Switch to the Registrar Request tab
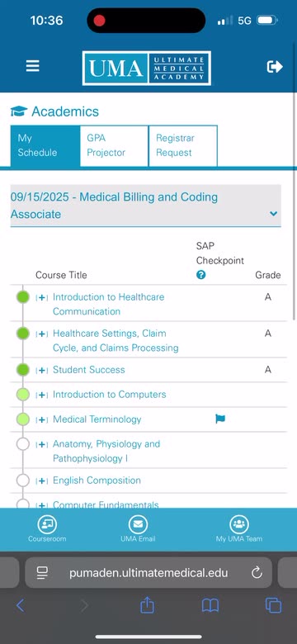The image size is (297, 644). click(x=183, y=146)
